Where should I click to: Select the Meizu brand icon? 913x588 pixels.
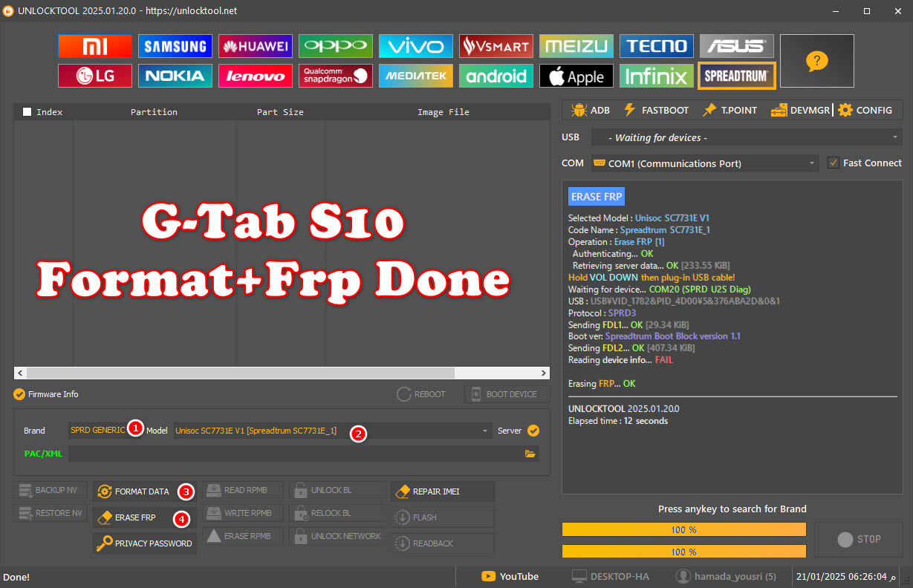[x=576, y=46]
